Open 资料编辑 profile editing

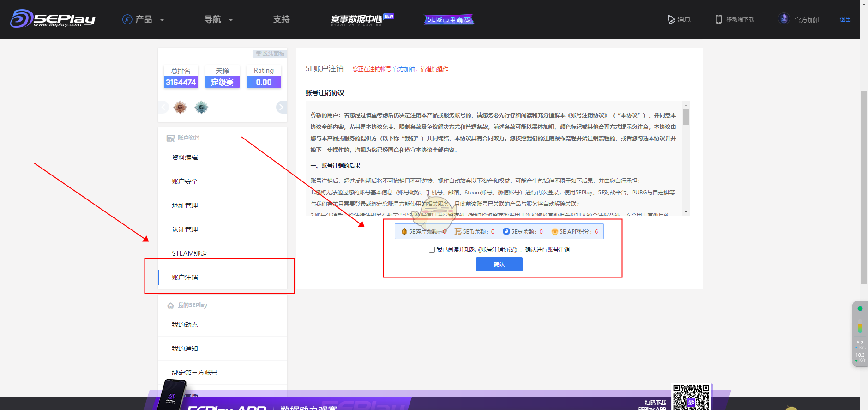point(223,157)
